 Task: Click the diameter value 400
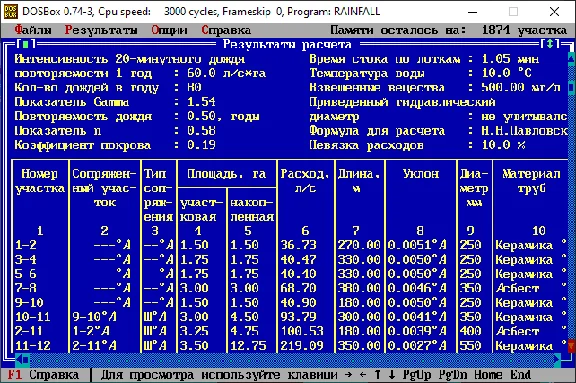pyautogui.click(x=470, y=331)
